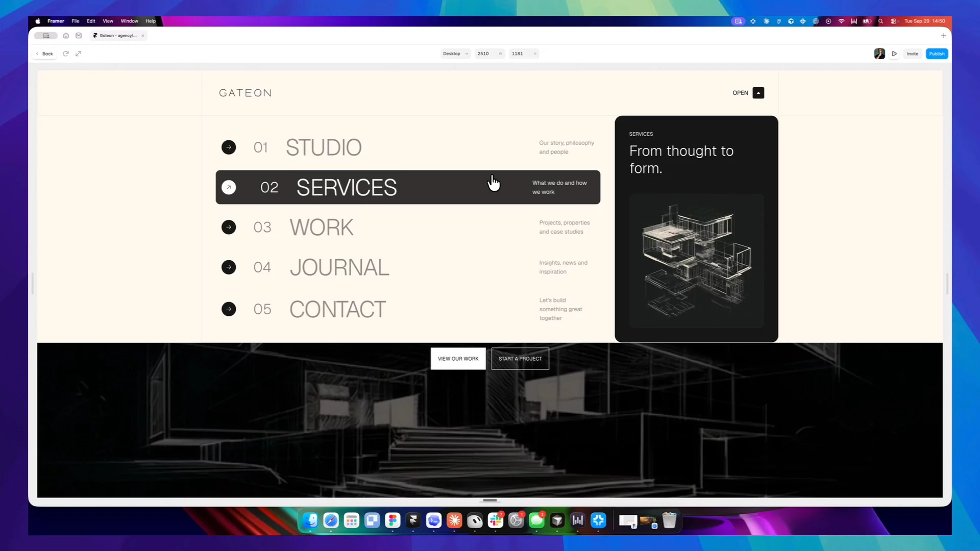Click the Publish button
Image resolution: width=980 pixels, height=551 pixels.
pyautogui.click(x=937, y=54)
